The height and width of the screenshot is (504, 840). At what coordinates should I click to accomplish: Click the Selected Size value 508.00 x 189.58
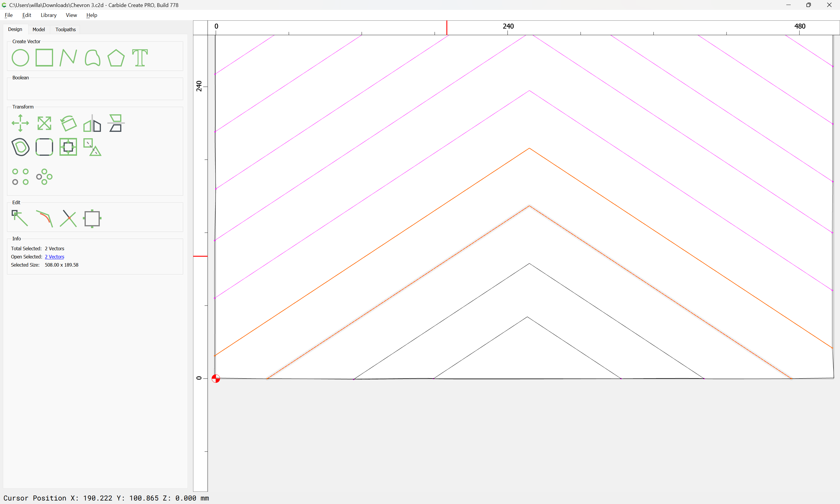(x=62, y=265)
